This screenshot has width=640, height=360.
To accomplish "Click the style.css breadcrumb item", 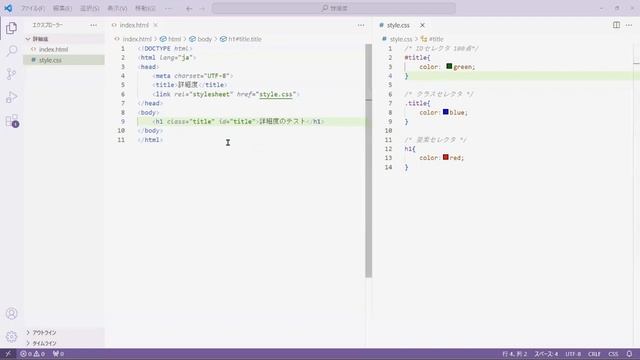I will pyautogui.click(x=401, y=39).
